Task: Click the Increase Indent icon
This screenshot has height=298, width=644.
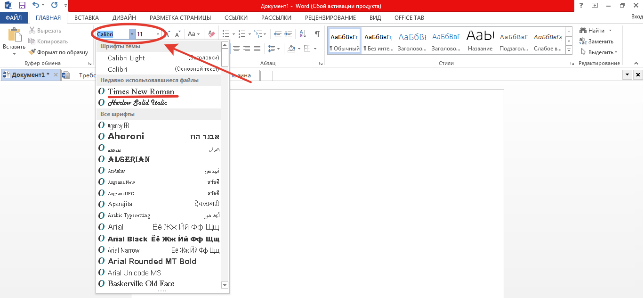Action: (288, 34)
